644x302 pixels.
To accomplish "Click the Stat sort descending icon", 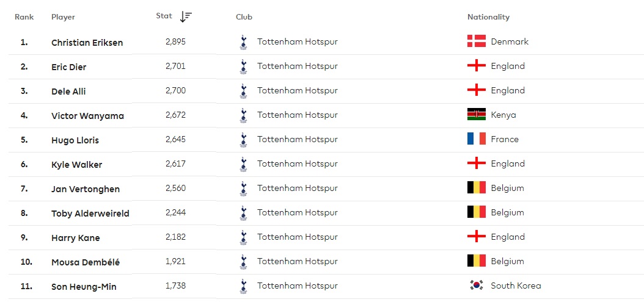I will [186, 17].
